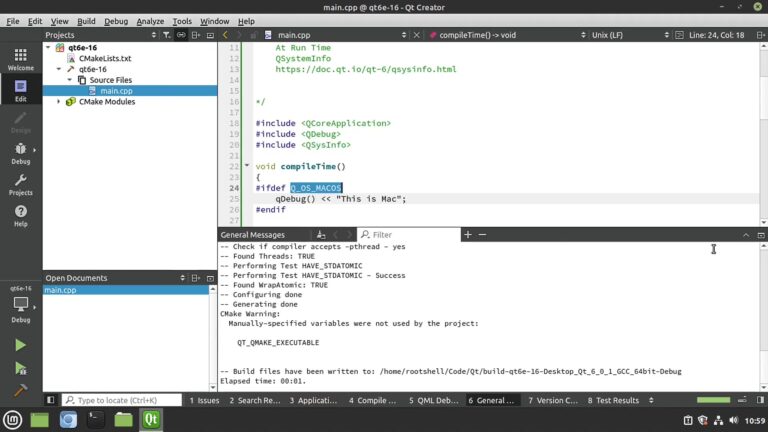
Task: Go forward in editor navigation
Action: tap(239, 35)
